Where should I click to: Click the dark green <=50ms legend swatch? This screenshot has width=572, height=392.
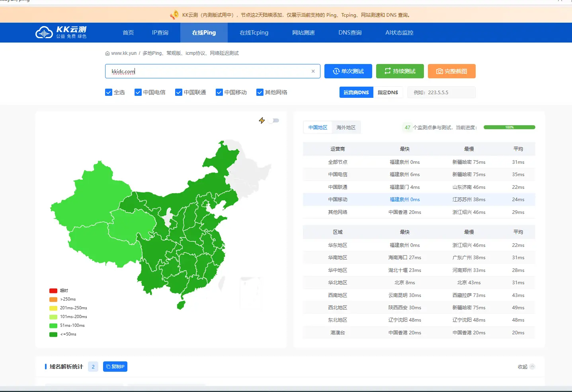click(x=53, y=334)
